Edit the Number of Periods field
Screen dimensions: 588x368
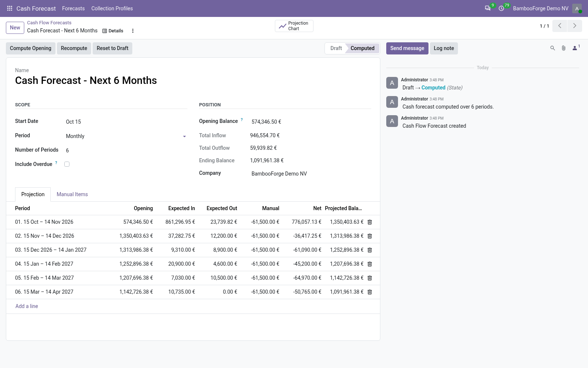click(x=126, y=151)
